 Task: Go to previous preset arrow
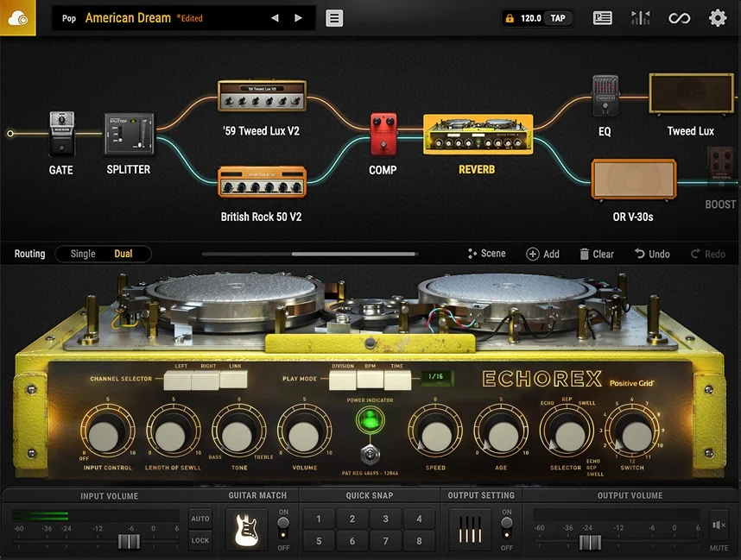275,18
